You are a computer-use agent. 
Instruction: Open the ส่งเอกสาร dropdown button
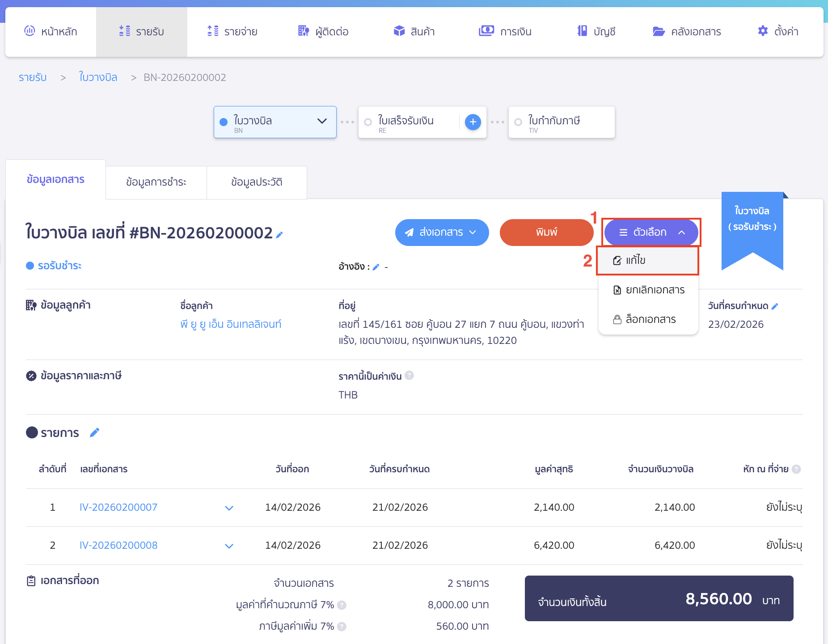point(442,233)
